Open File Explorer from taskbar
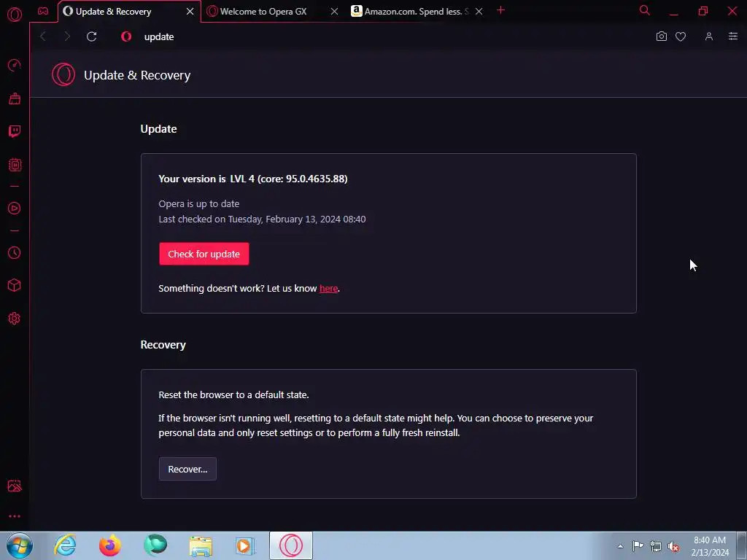The height and width of the screenshot is (560, 747). pyautogui.click(x=201, y=546)
